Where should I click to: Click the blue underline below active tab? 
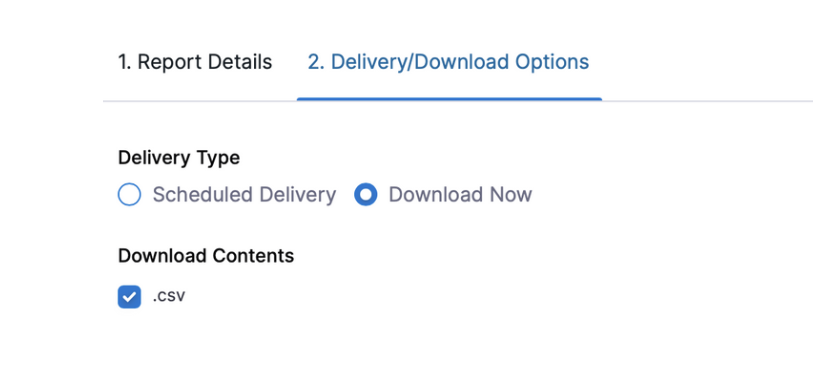point(449,99)
